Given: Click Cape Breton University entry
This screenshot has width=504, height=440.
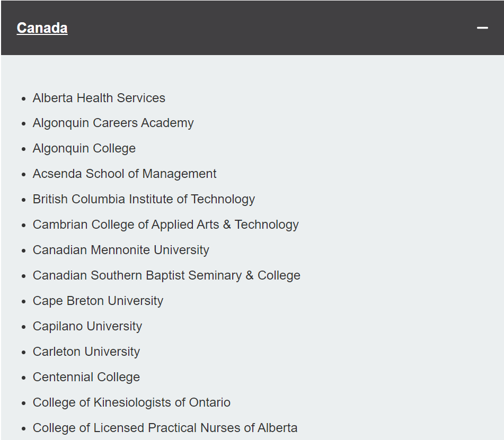Looking at the screenshot, I should (x=98, y=301).
